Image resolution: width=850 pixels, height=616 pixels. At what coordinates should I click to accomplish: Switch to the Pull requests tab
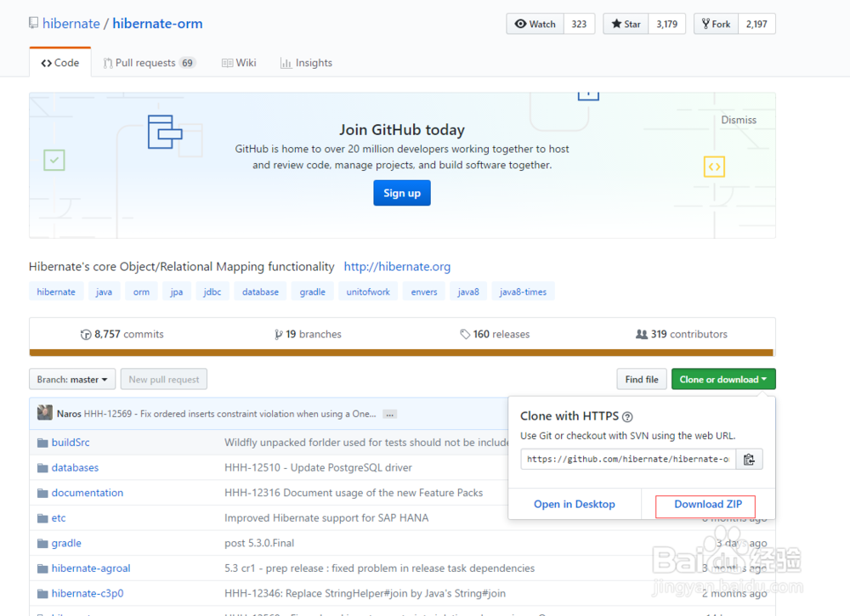coord(150,63)
